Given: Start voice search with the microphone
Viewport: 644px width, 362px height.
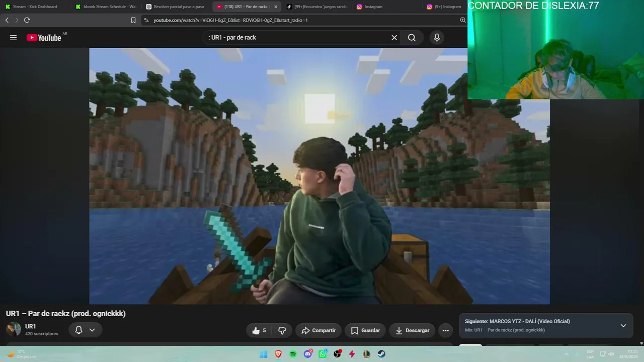Looking at the screenshot, I should point(437,38).
